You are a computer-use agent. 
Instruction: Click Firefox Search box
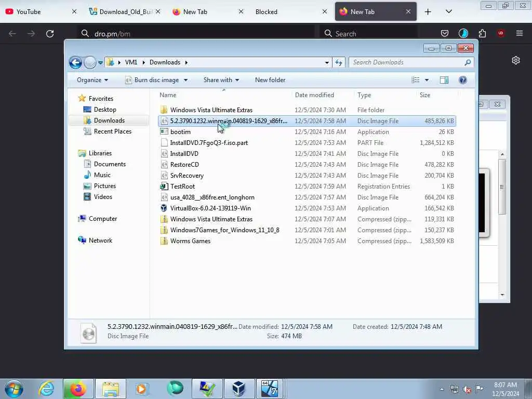(369, 34)
